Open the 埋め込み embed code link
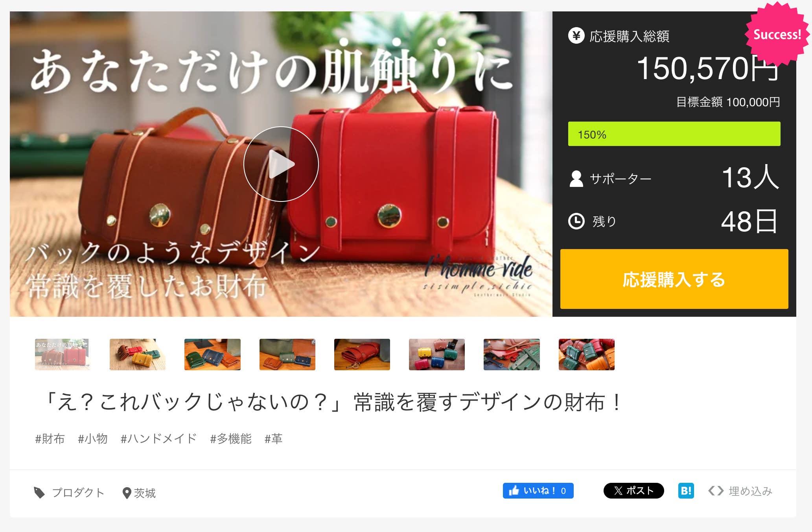Viewport: 812px width, 532px height. 740,491
